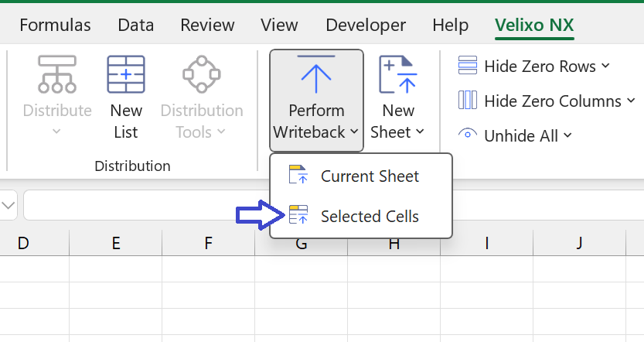Expand the Unhide All dropdown arrow
This screenshot has height=342, width=644.
pyautogui.click(x=567, y=135)
